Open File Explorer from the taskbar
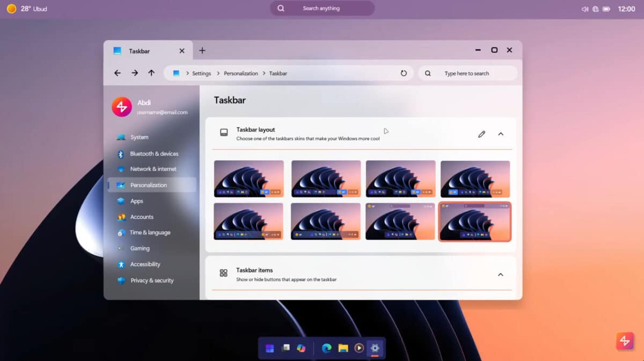 click(x=344, y=348)
